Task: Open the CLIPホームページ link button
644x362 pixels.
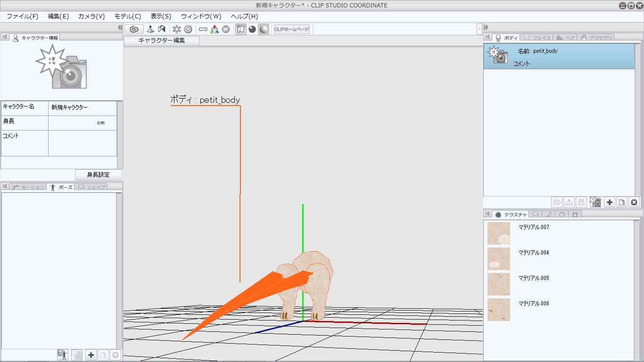Action: (x=292, y=29)
